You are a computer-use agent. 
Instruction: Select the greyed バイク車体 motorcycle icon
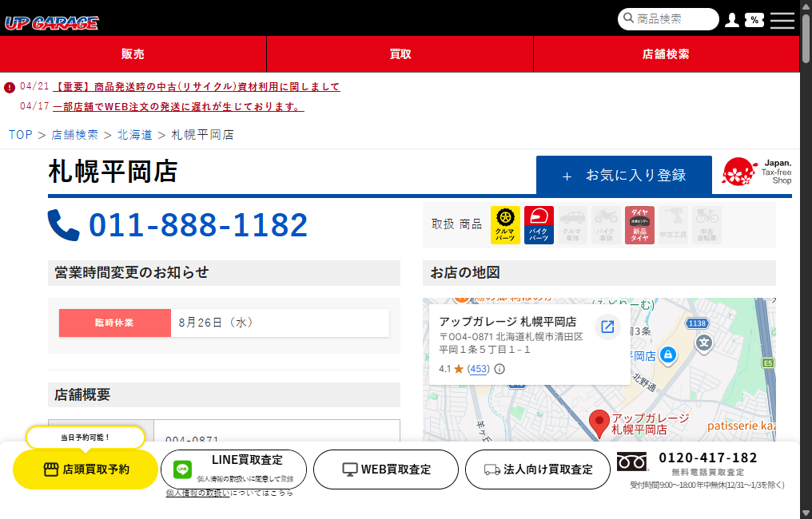coord(606,225)
